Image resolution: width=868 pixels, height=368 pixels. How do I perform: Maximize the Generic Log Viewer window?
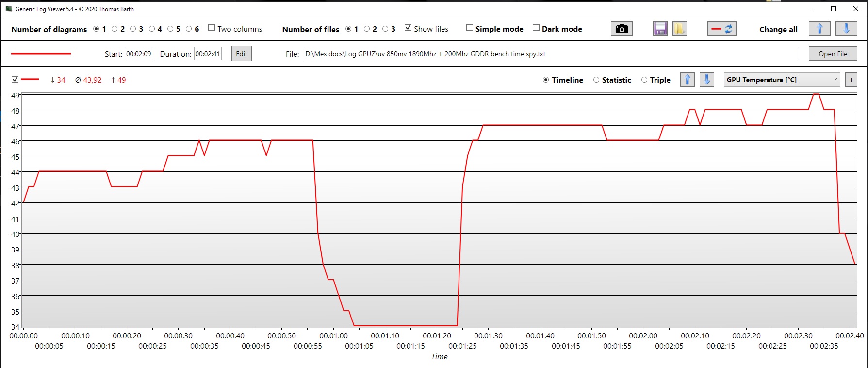[x=834, y=9]
